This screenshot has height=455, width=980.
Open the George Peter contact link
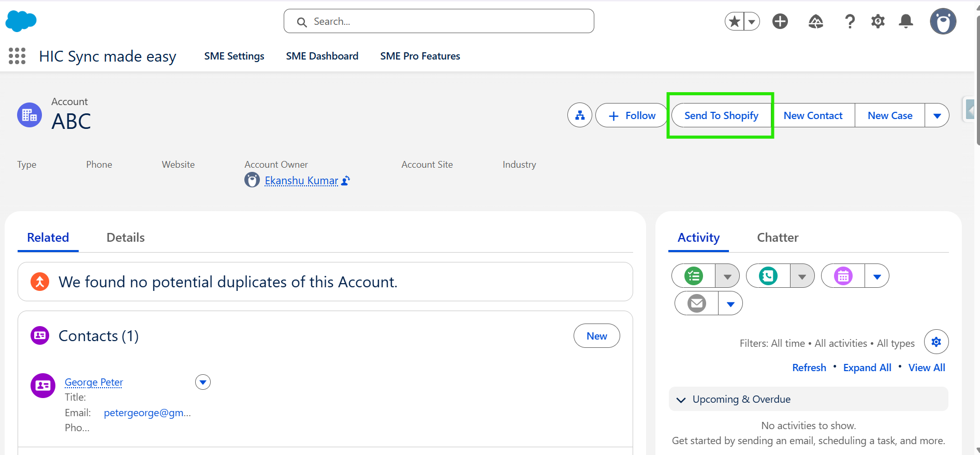click(x=94, y=383)
